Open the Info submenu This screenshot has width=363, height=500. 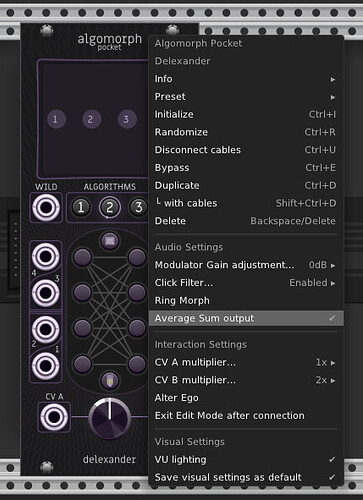pyautogui.click(x=246, y=79)
